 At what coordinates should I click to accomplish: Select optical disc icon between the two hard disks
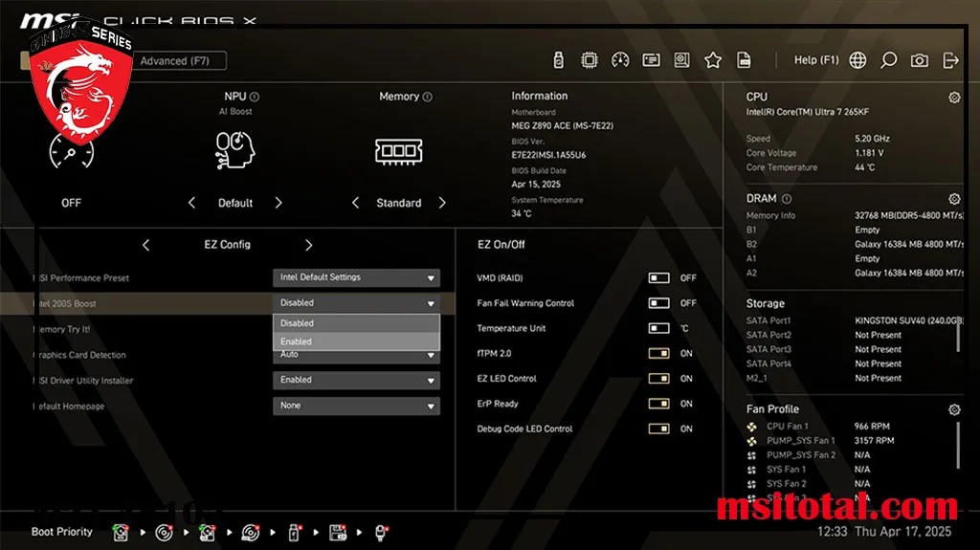pyautogui.click(x=164, y=533)
